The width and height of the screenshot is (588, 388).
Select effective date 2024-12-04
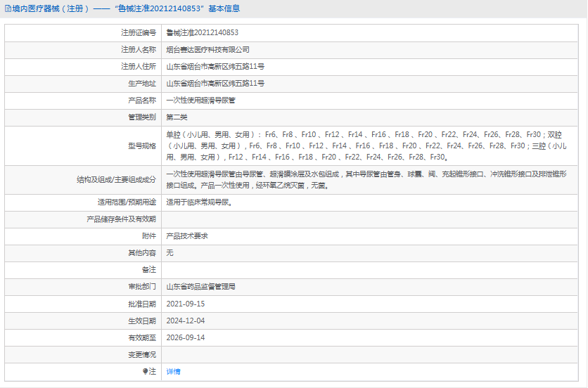186,321
